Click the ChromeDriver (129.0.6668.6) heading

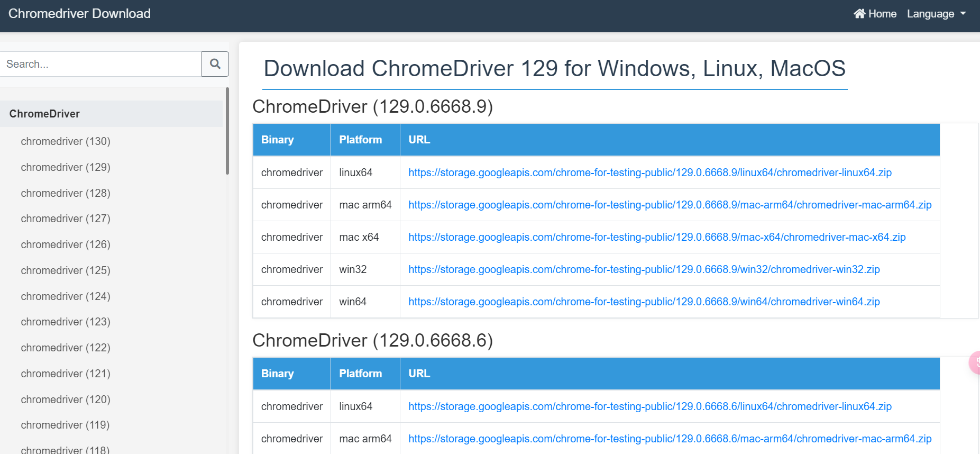pos(373,340)
